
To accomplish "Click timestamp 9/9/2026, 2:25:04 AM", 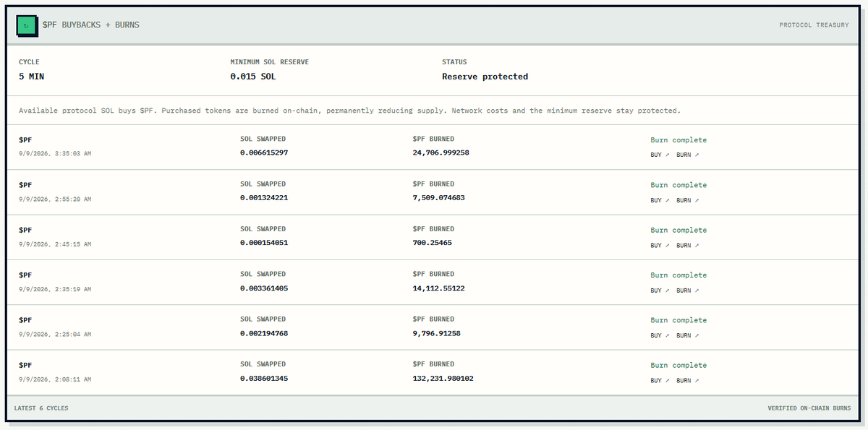I will [55, 335].
